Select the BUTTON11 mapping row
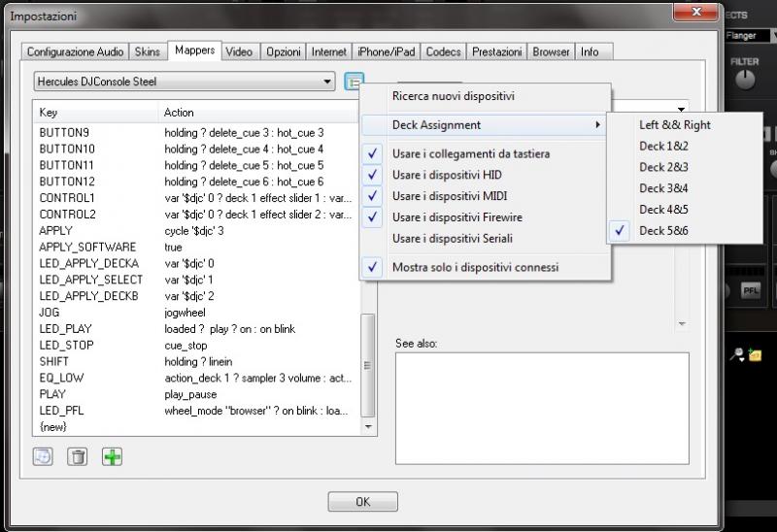The height and width of the screenshot is (532, 777). (196, 165)
